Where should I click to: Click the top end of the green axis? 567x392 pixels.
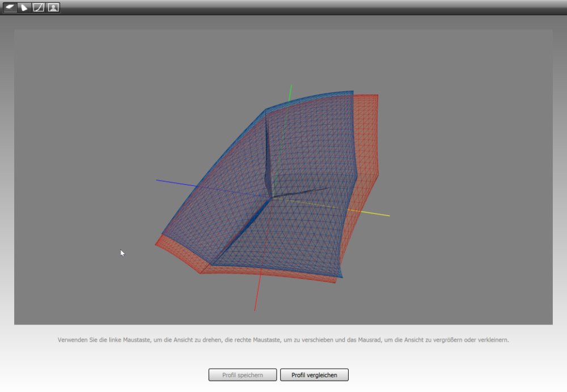coord(291,86)
